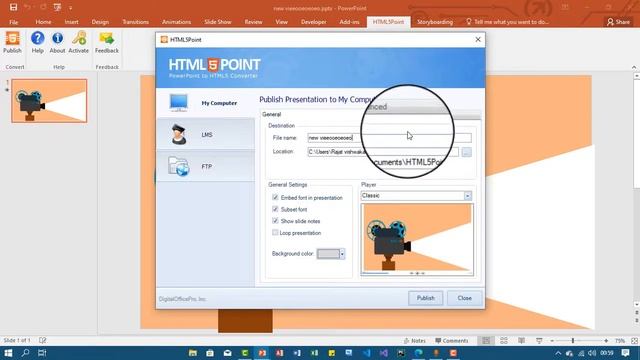Collapse the ribbon using the chevron

point(634,67)
